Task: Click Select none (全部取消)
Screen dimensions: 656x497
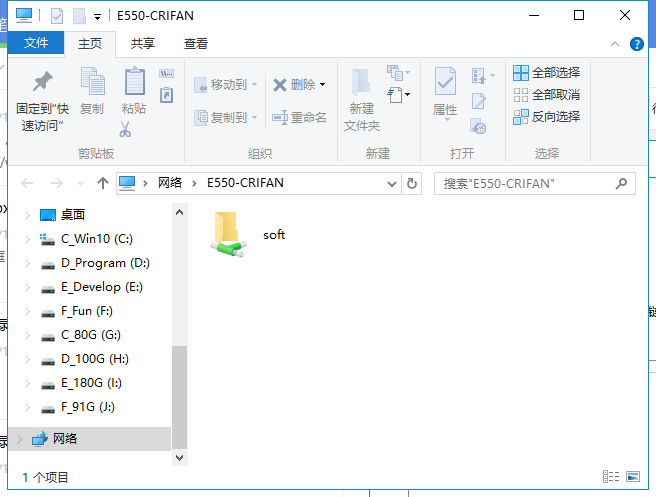Action: click(x=546, y=95)
